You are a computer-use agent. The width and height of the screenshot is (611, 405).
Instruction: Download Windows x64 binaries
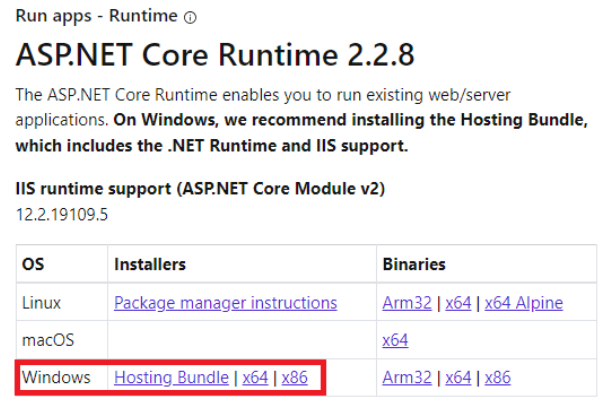click(458, 377)
